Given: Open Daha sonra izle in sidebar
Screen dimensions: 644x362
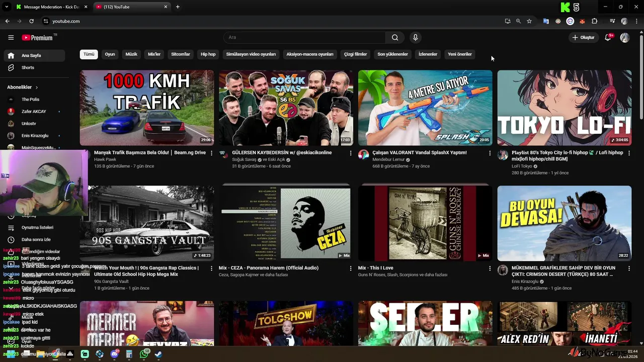Looking at the screenshot, I should (x=34, y=240).
